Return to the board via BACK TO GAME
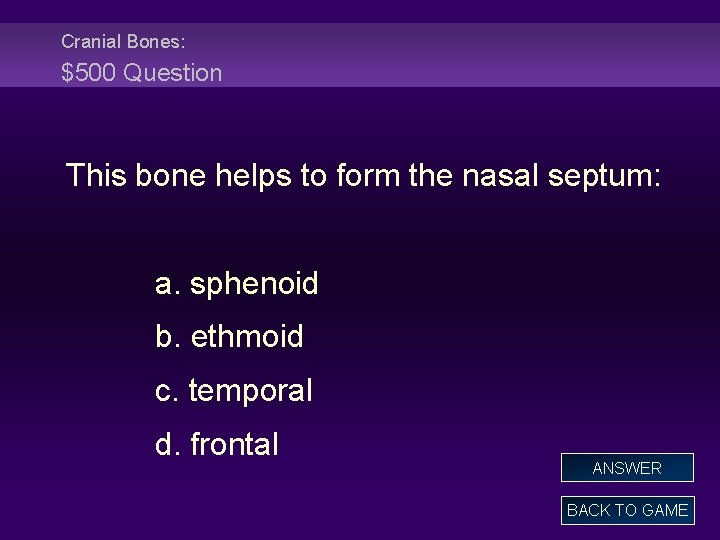Screen dimensions: 720x540 coord(628,510)
